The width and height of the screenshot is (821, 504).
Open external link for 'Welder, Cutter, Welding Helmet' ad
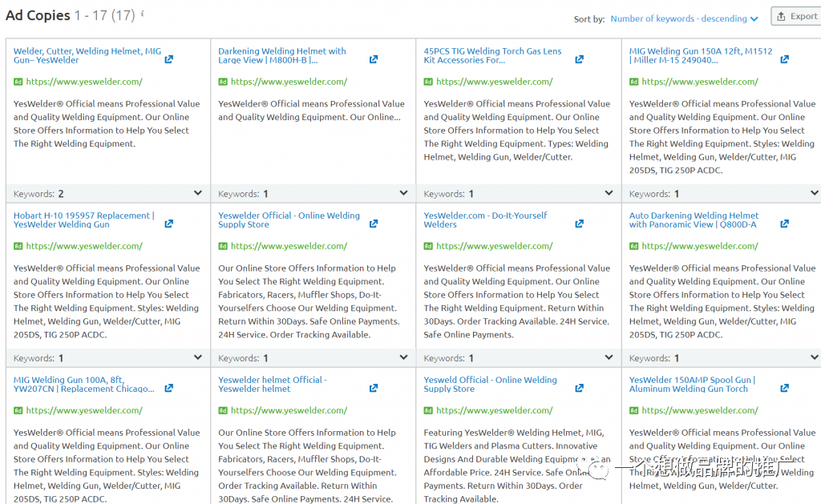[x=168, y=59]
